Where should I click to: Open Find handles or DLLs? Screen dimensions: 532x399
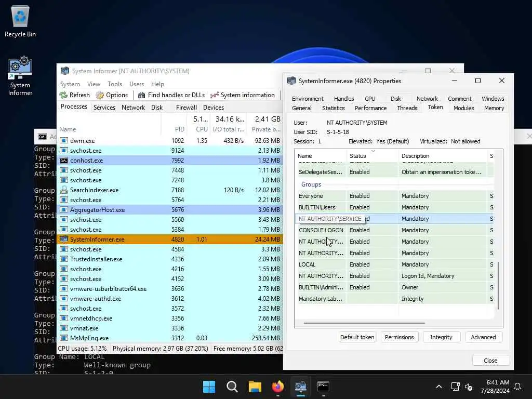[x=171, y=95]
